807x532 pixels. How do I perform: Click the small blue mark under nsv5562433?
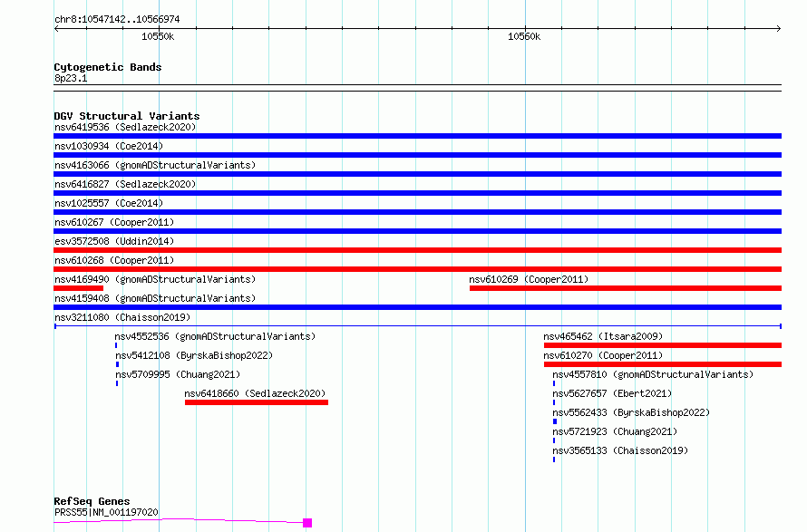tap(555, 421)
